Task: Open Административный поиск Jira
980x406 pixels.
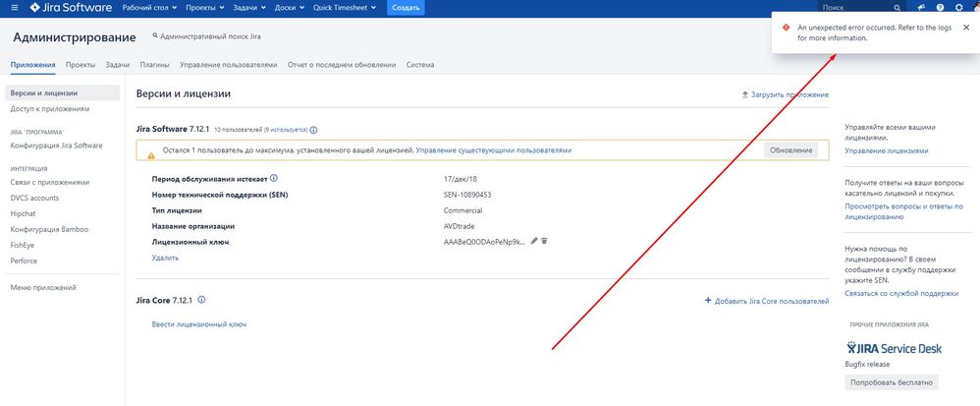Action: click(x=207, y=36)
